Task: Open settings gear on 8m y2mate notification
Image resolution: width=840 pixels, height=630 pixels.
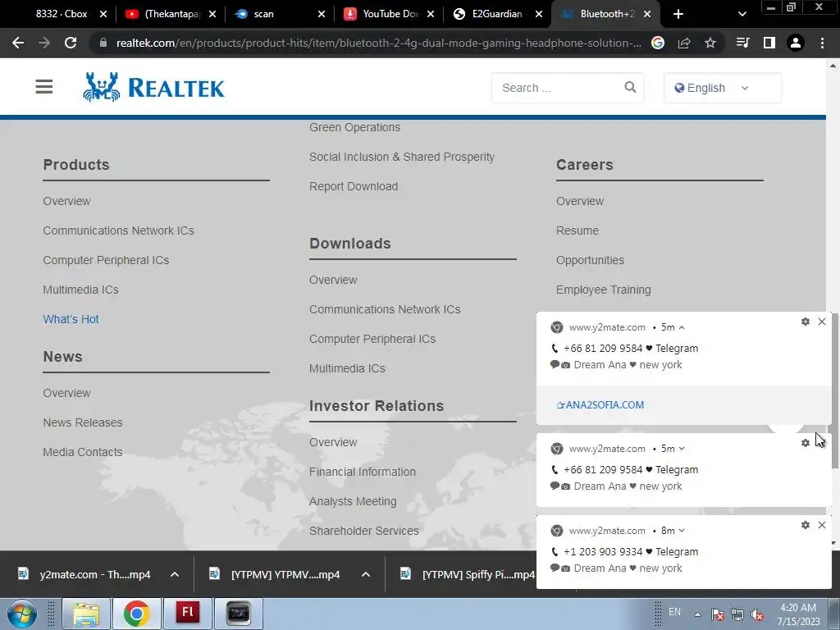Action: pyautogui.click(x=806, y=525)
